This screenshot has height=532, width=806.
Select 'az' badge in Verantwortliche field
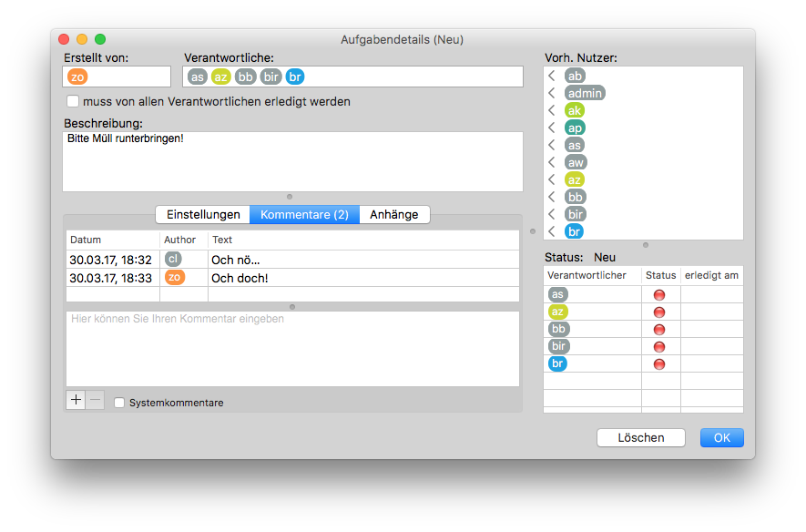pos(221,77)
